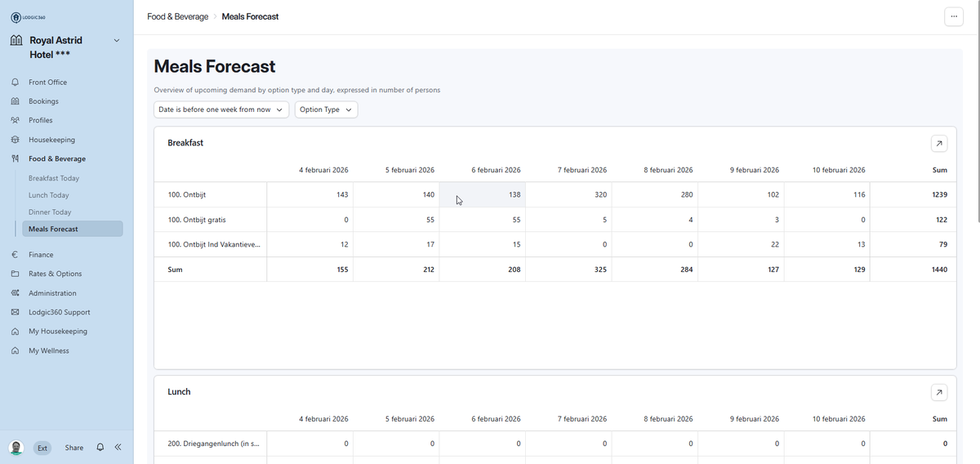Click the My Wellness home icon
Image resolution: width=980 pixels, height=464 pixels.
pyautogui.click(x=15, y=350)
